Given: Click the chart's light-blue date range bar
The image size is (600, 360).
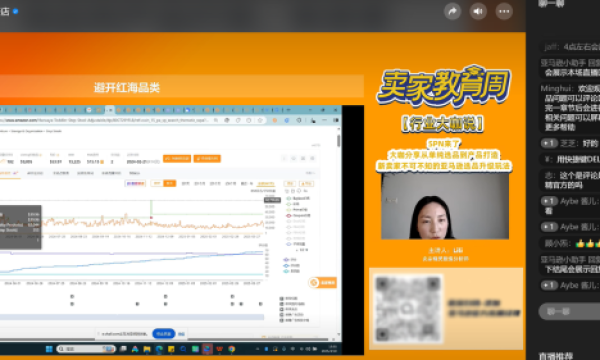Looking at the screenshot, I should pos(132,317).
